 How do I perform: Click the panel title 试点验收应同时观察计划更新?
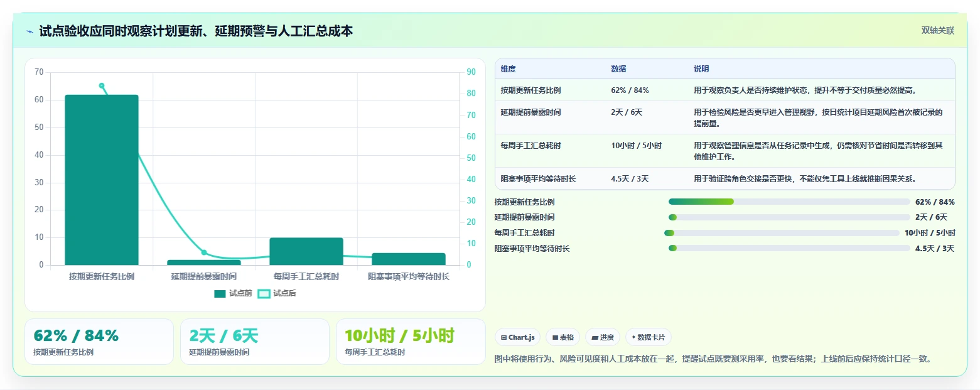coord(196,31)
